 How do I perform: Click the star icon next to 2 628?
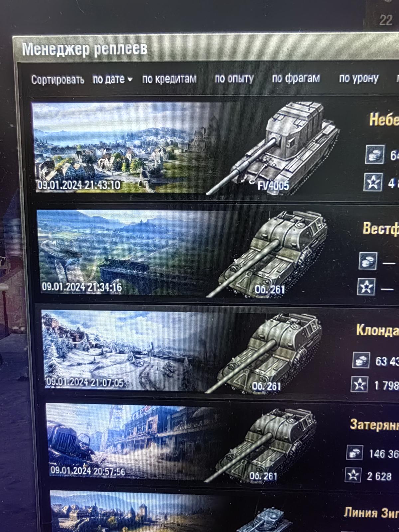[x=353, y=475]
